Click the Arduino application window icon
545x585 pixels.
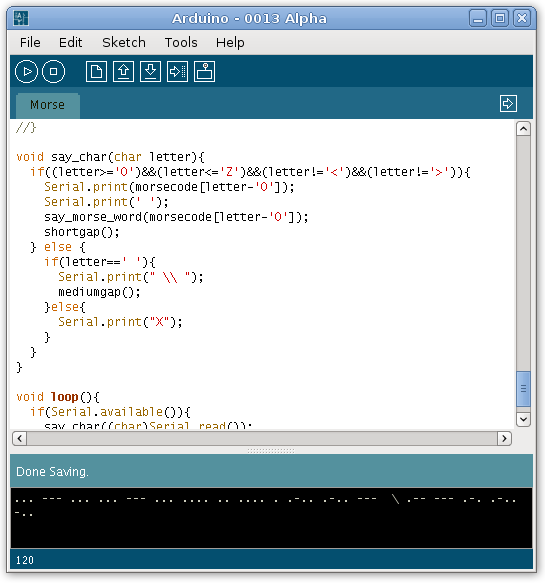point(21,18)
